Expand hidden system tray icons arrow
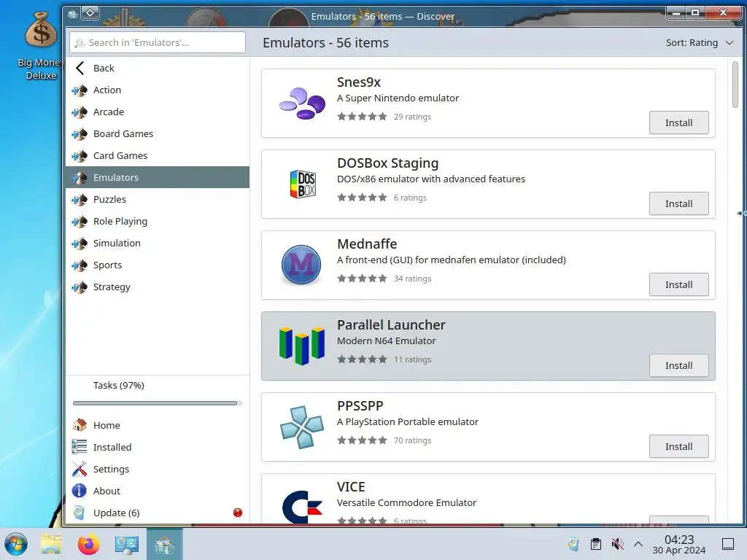This screenshot has height=560, width=747. click(x=638, y=544)
